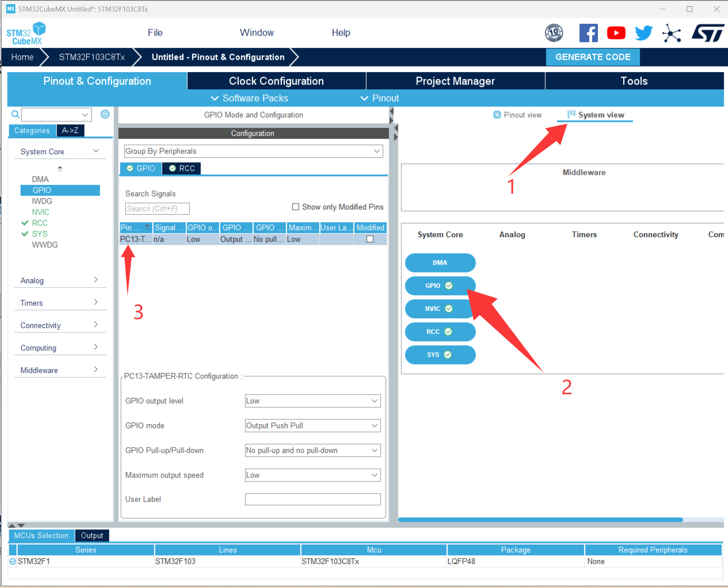Open the Facebook icon
This screenshot has height=588, width=728.
(x=588, y=33)
